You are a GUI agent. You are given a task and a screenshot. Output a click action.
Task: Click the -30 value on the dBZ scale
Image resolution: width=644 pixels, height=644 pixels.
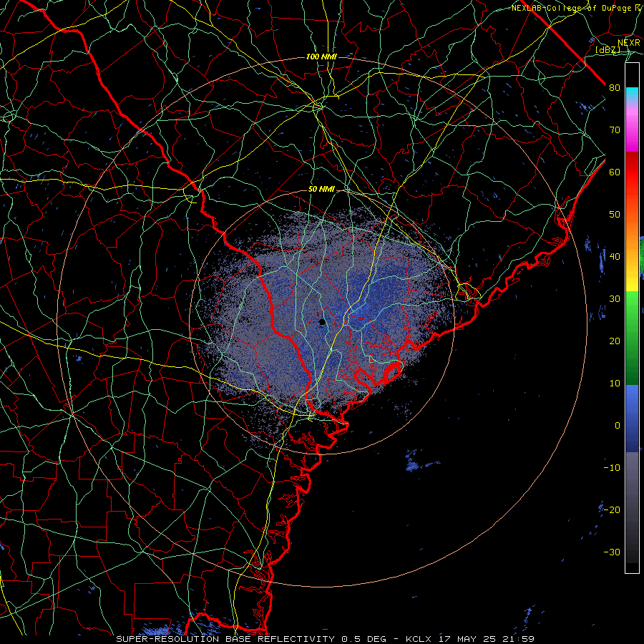pos(612,552)
